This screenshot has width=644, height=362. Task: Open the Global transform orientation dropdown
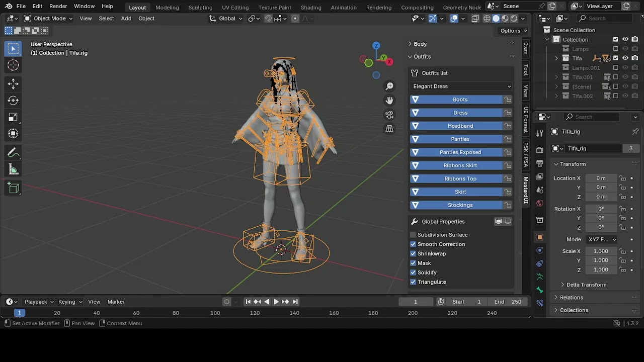(226, 19)
